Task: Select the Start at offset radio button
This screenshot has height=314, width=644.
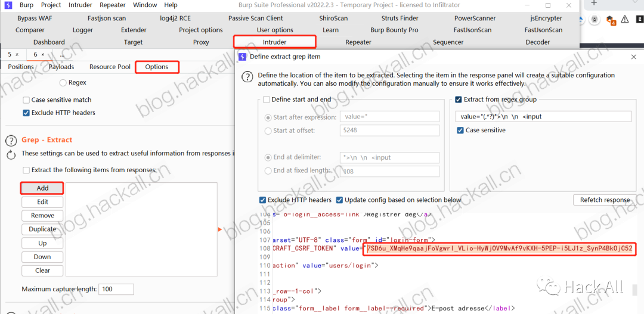Action: (268, 131)
